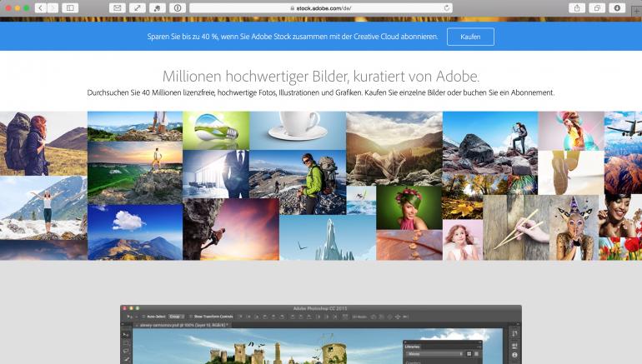The width and height of the screenshot is (642, 364).
Task: Toggle the Safari sidebar button
Action: tap(70, 7)
